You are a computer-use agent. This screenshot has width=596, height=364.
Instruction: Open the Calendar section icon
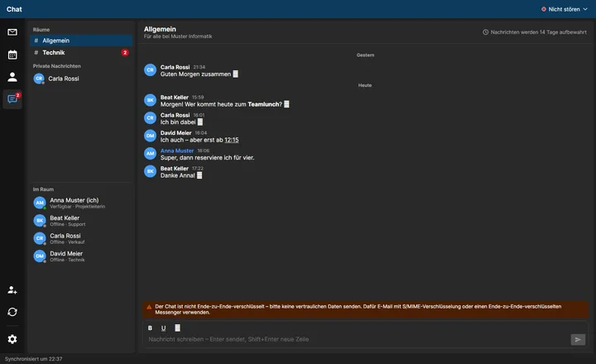pyautogui.click(x=12, y=55)
